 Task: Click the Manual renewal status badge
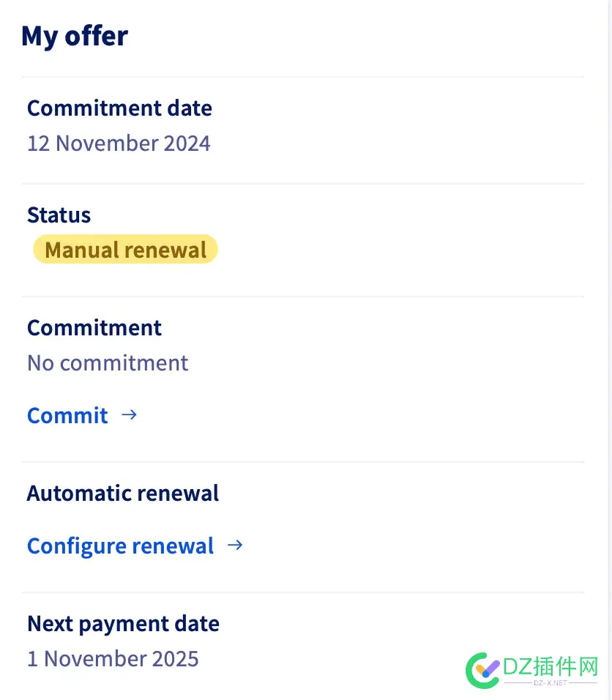pyautogui.click(x=125, y=250)
